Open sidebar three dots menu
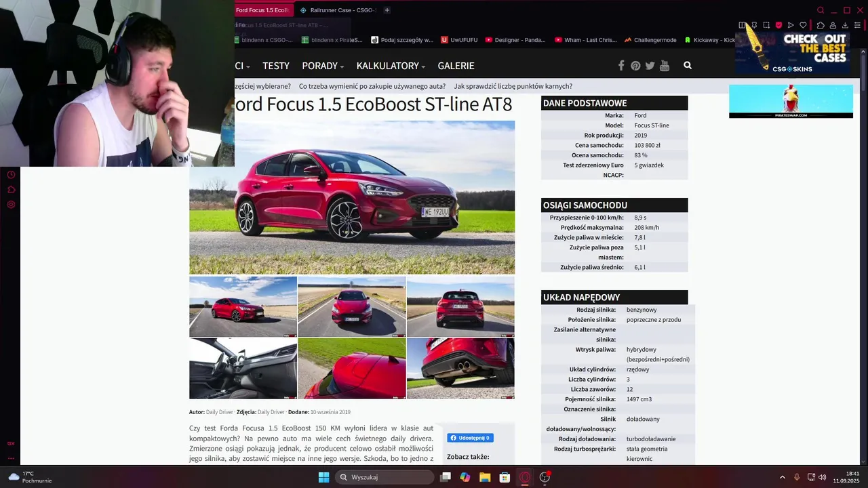Screen dimensions: 868x488 click(11, 458)
